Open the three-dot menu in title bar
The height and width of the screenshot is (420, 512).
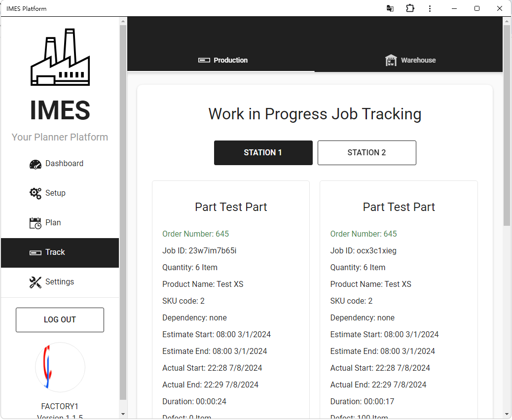click(x=430, y=8)
